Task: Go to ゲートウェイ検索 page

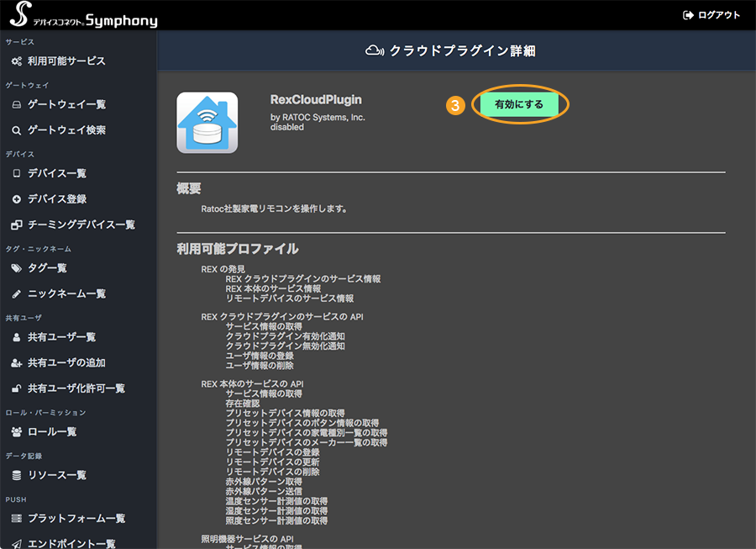Action: 66,130
